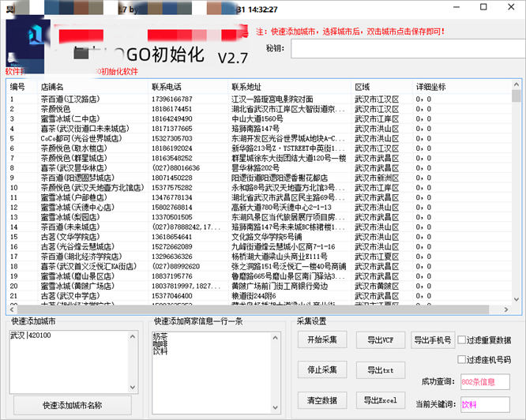Viewport: 526px width, 420px height.
Task: Click 快速添加城市名称 button
Action: click(x=73, y=405)
